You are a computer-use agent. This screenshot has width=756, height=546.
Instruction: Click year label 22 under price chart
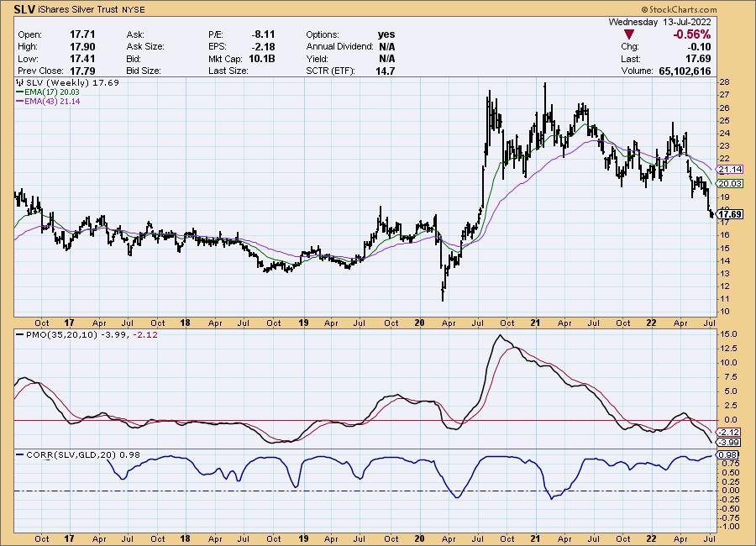coord(651,323)
